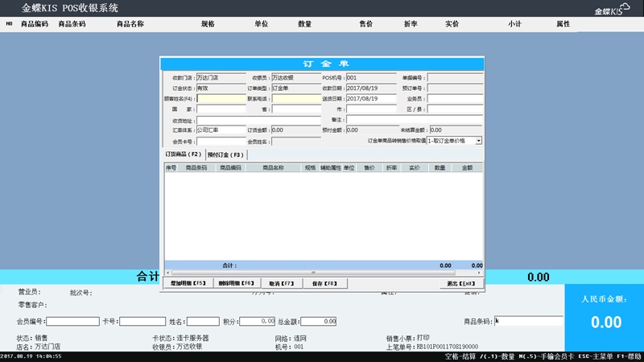Click the 业务员 input field
The width and height of the screenshot is (644, 362).
(454, 99)
